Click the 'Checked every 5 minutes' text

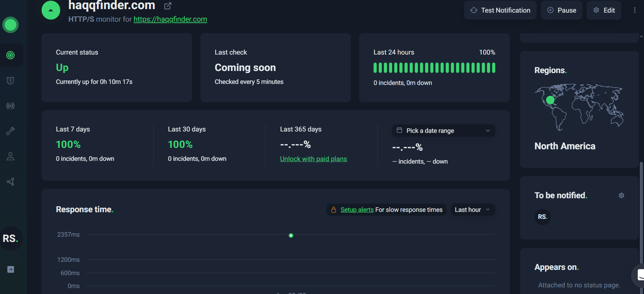249,82
